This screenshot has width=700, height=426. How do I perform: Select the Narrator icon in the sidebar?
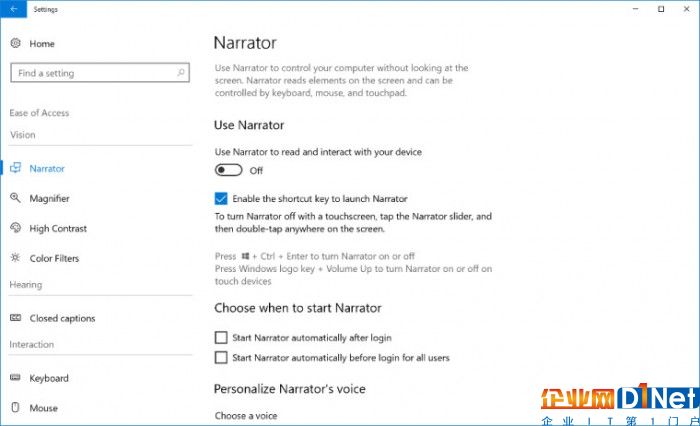coord(16,168)
